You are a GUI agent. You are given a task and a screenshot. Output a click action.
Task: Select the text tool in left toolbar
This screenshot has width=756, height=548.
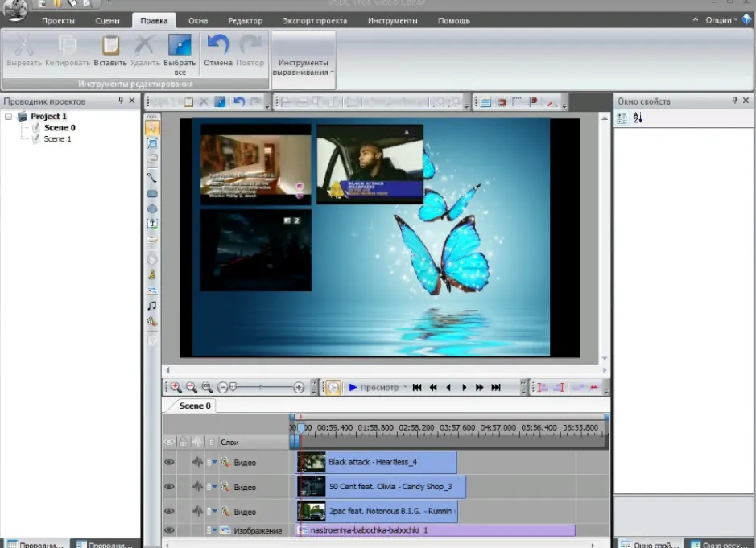[152, 224]
